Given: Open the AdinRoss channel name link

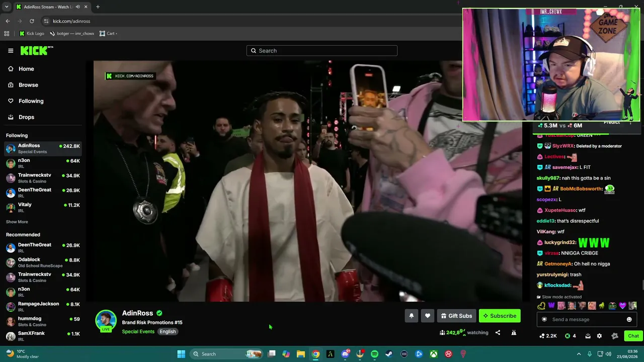Looking at the screenshot, I should pyautogui.click(x=137, y=313).
